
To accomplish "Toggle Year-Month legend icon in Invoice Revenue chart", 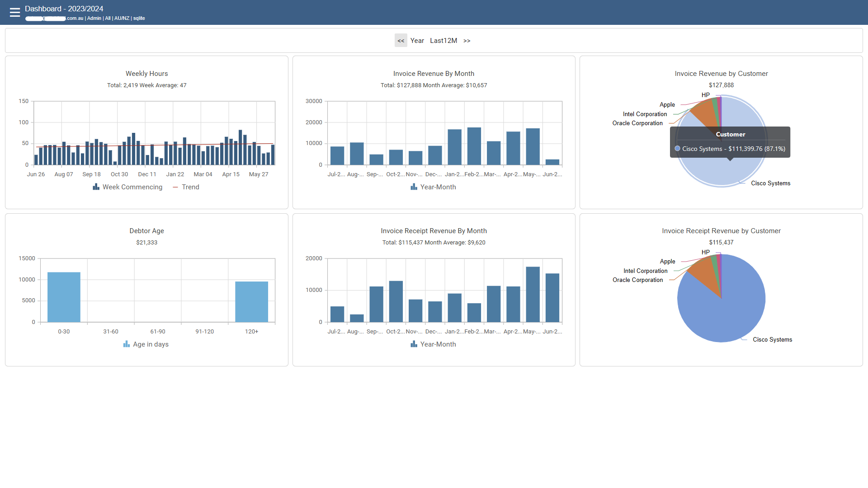I will (x=414, y=187).
